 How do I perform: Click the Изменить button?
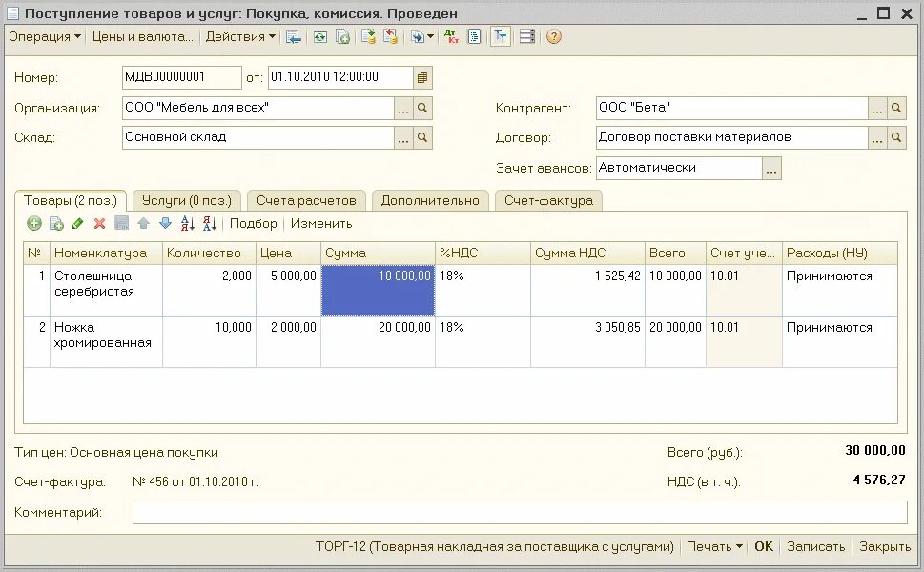[321, 223]
